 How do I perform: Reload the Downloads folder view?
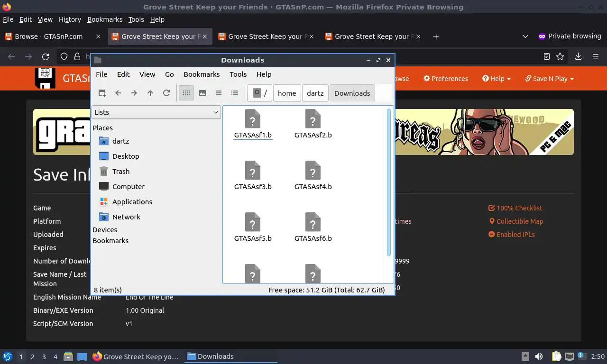(166, 93)
